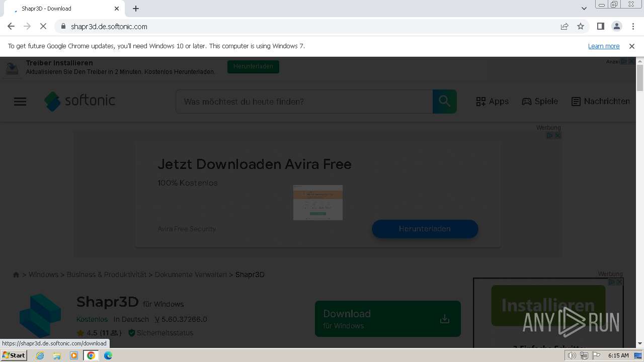Click the Softonic search input field
Viewport: 644px width, 362px height.
[304, 102]
